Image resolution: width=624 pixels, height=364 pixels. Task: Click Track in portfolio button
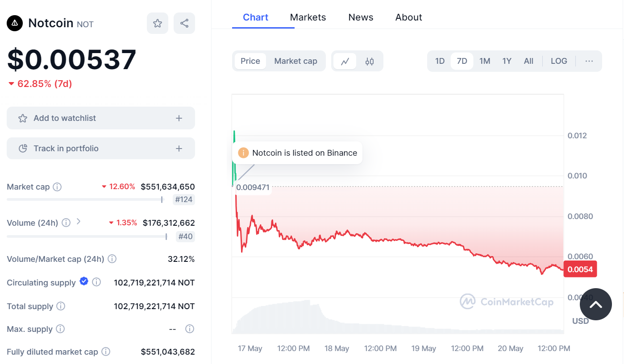[x=101, y=149]
